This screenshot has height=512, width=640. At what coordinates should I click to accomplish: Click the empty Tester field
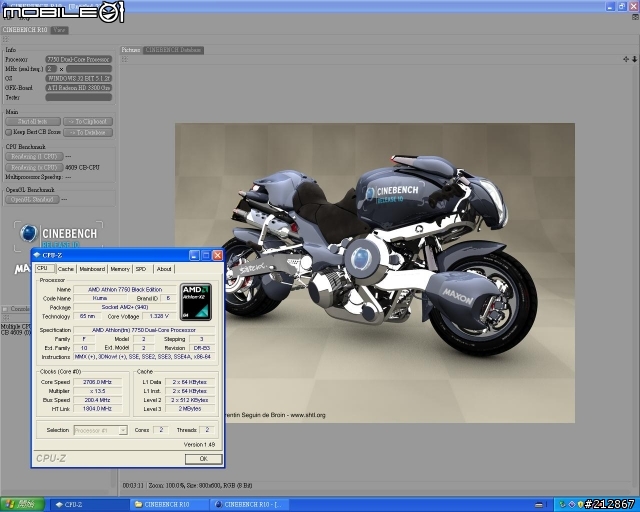coord(78,97)
